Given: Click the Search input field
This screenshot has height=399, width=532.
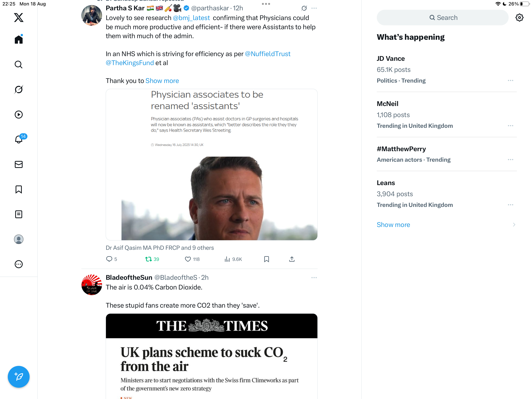Looking at the screenshot, I should (443, 18).
